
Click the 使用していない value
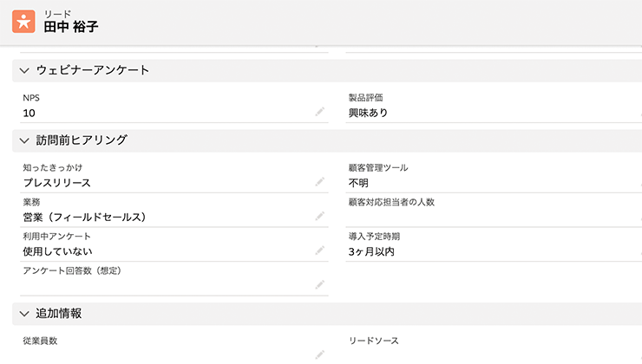point(57,251)
